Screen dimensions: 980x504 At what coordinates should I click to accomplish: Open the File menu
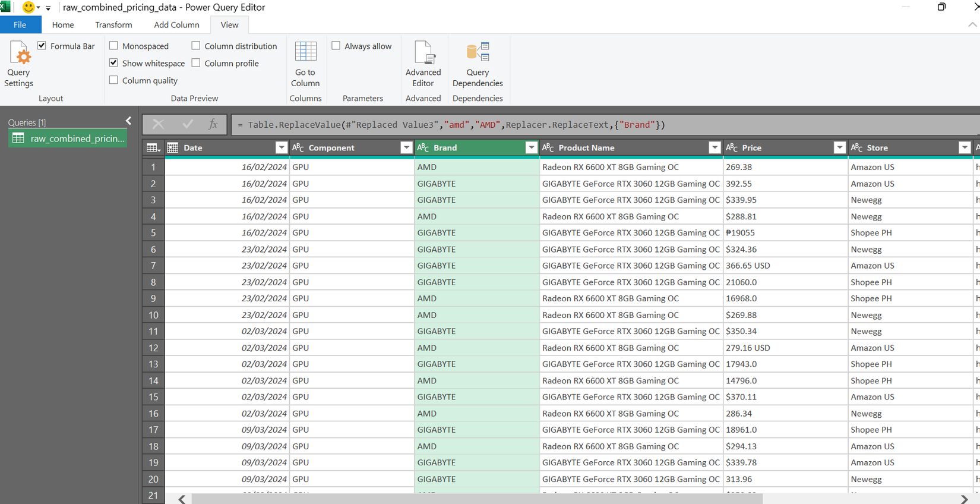[x=20, y=25]
